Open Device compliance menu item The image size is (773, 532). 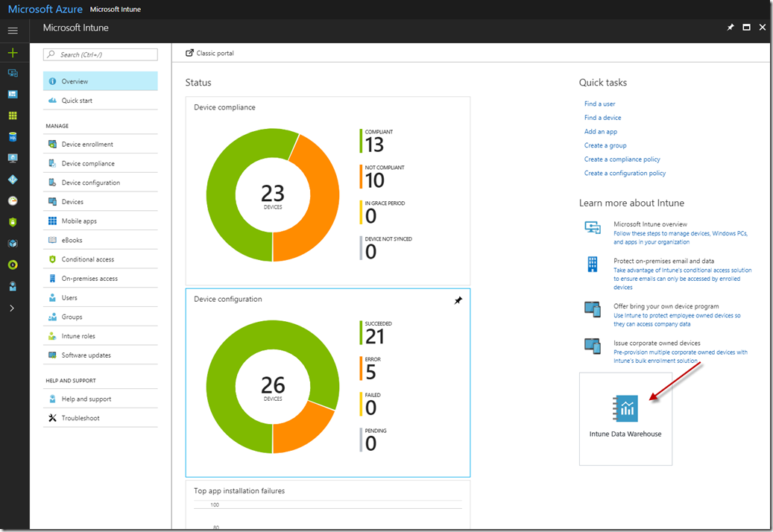pos(101,163)
